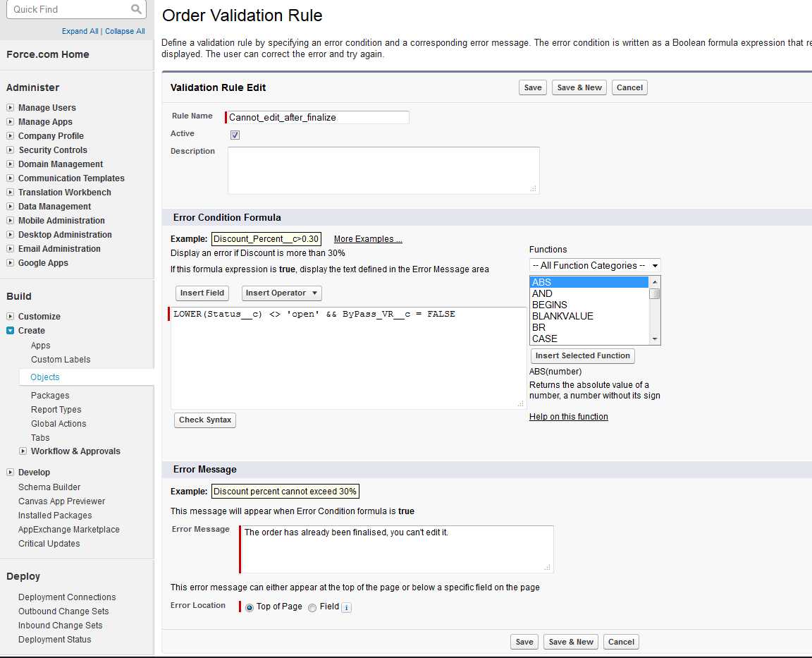Uncheck the Active checkbox

pos(235,135)
